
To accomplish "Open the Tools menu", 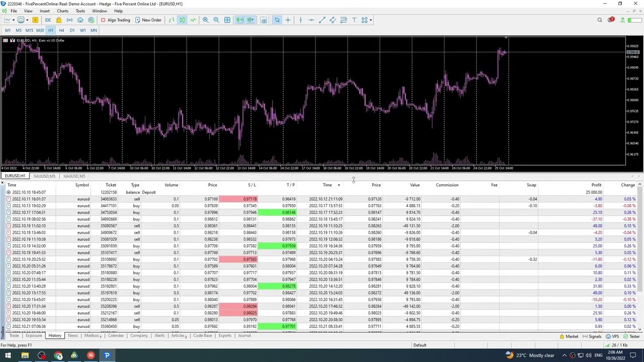I will point(80,11).
